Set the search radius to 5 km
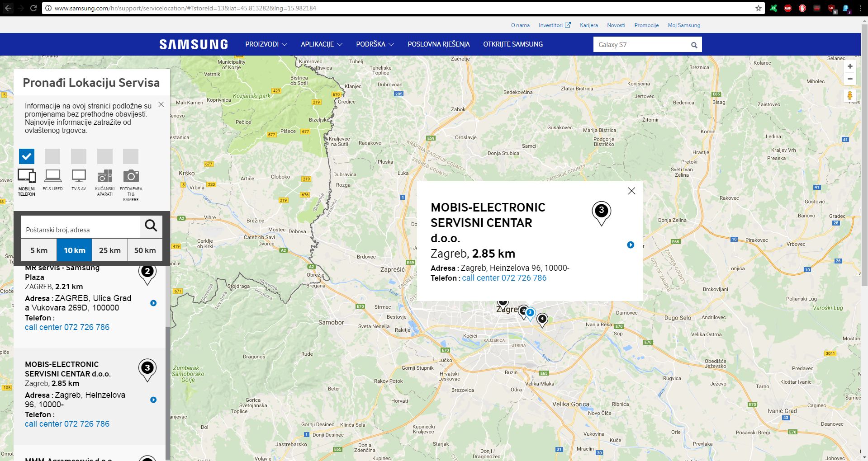868x461 pixels. pyautogui.click(x=39, y=250)
